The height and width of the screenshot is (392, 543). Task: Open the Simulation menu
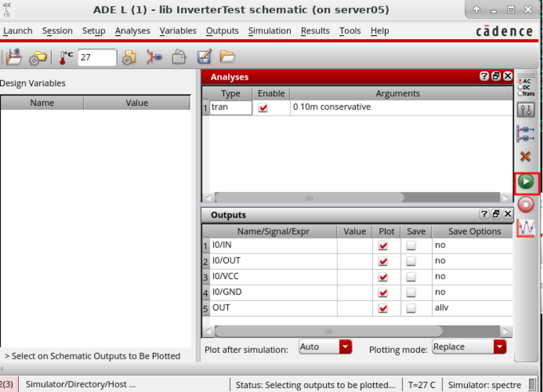click(x=269, y=31)
